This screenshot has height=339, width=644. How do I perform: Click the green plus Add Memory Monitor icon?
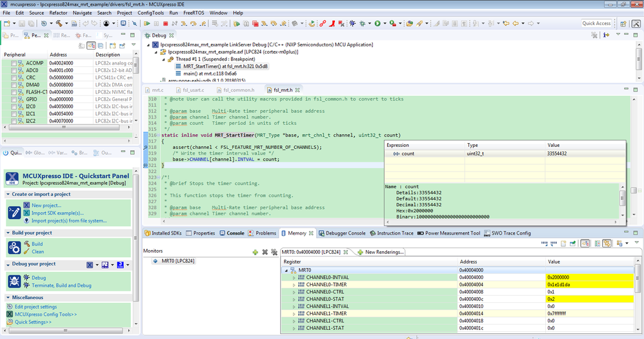tap(256, 252)
